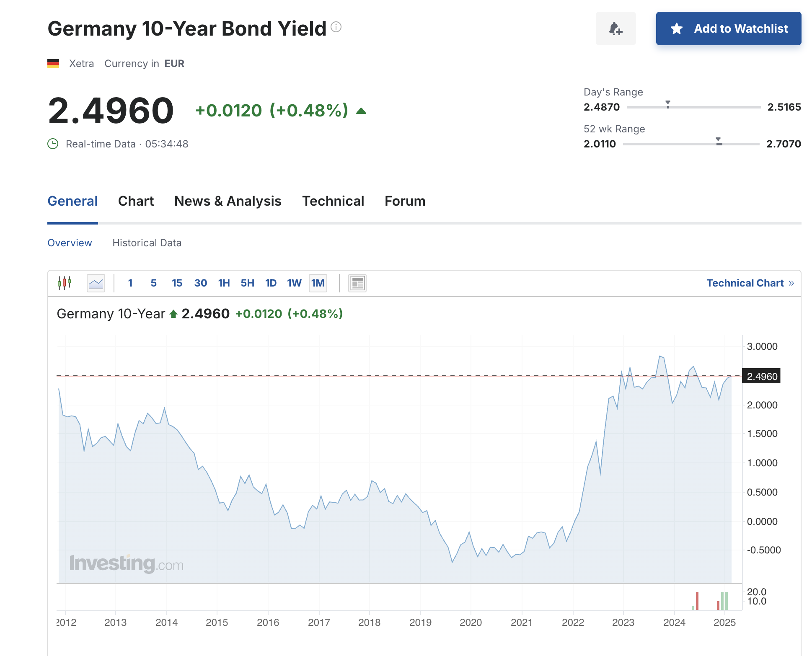Select the 1D chart interval
812x656 pixels.
271,283
